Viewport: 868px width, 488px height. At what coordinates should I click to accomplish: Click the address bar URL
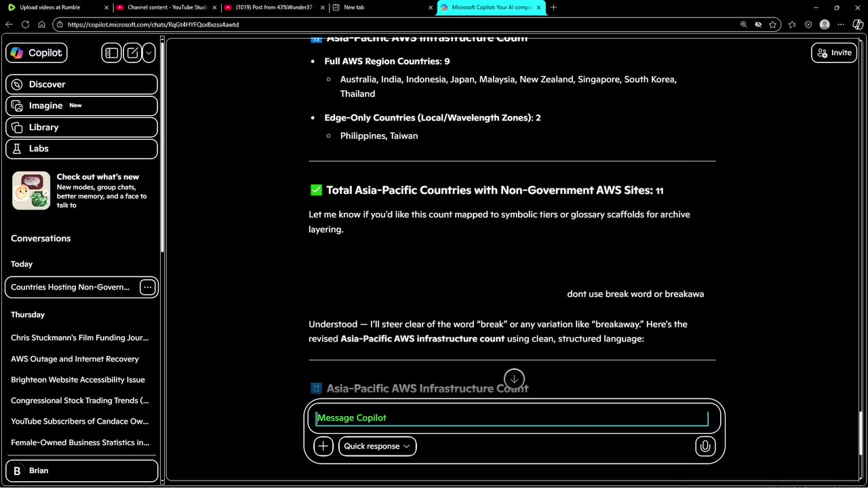pyautogui.click(x=153, y=24)
